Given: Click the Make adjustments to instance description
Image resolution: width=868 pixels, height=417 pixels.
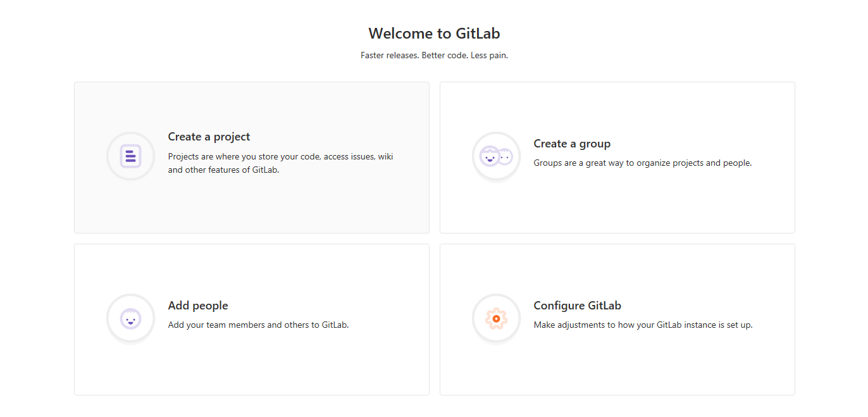Looking at the screenshot, I should point(643,325).
